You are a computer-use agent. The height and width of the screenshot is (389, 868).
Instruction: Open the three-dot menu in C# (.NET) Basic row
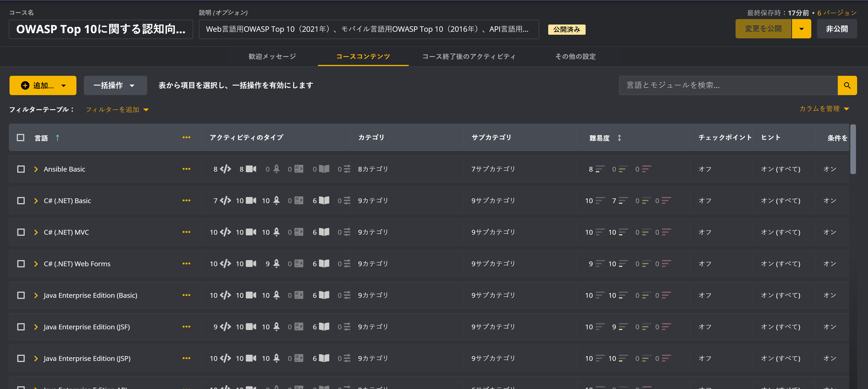[186, 201]
